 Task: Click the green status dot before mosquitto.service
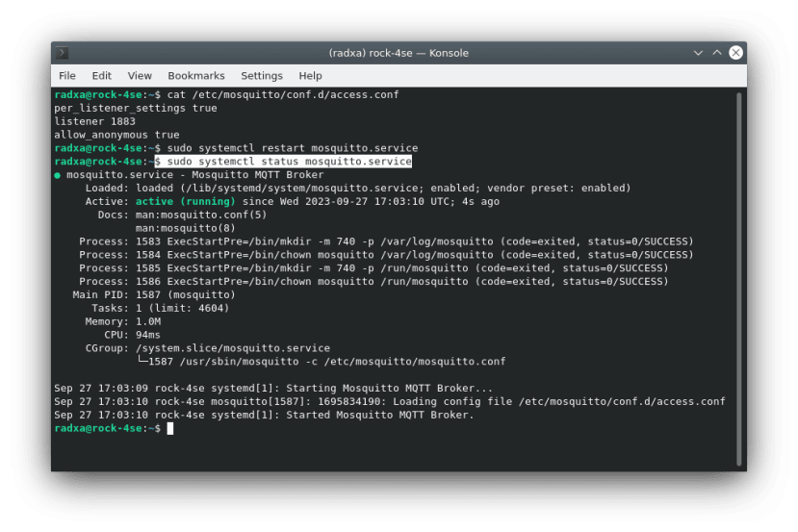pos(58,175)
